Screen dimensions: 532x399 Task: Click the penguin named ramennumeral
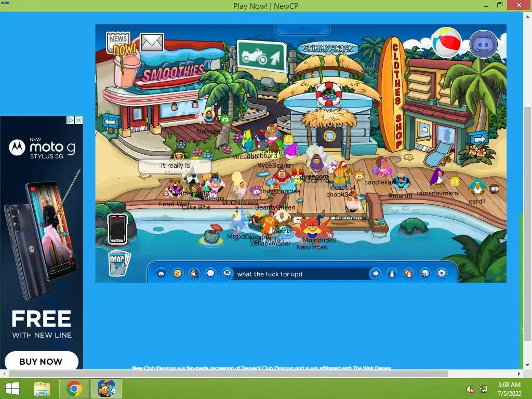pos(438,178)
